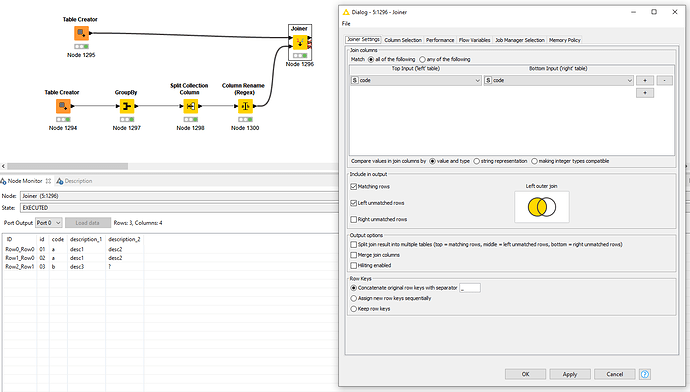Click the Node Monitor panel icon
690x392 pixels.
pos(3,181)
